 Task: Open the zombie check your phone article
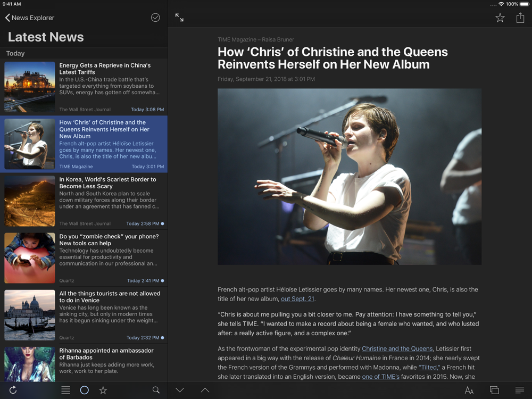[84, 258]
